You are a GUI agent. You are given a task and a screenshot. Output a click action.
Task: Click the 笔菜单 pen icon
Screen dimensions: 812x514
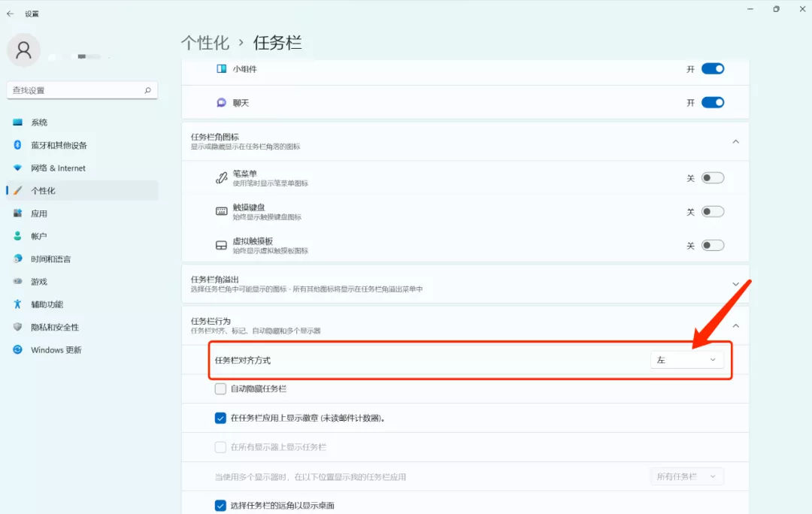tap(221, 178)
